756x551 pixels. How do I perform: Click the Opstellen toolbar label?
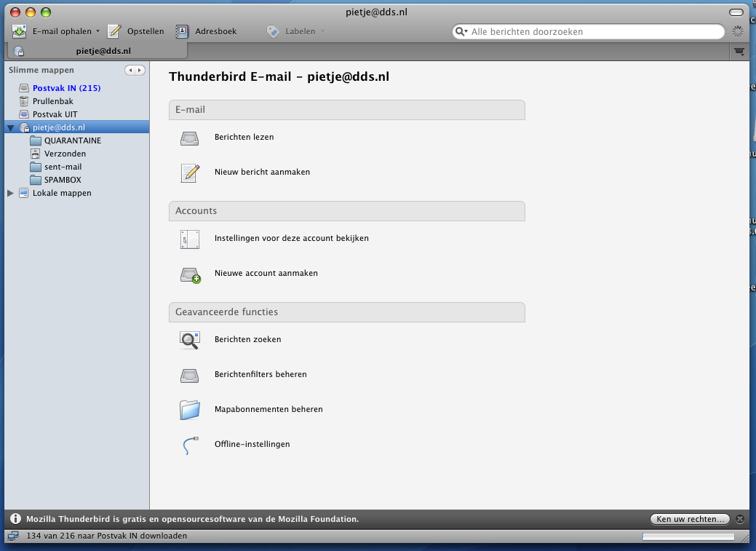point(146,31)
